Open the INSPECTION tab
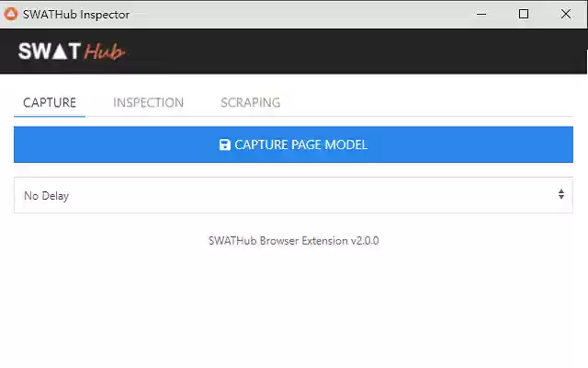 click(149, 102)
